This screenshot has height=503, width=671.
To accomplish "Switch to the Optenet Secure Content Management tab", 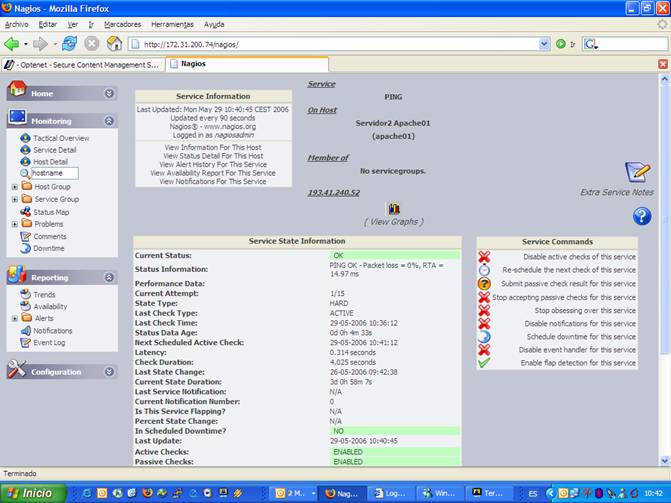I will click(x=83, y=65).
